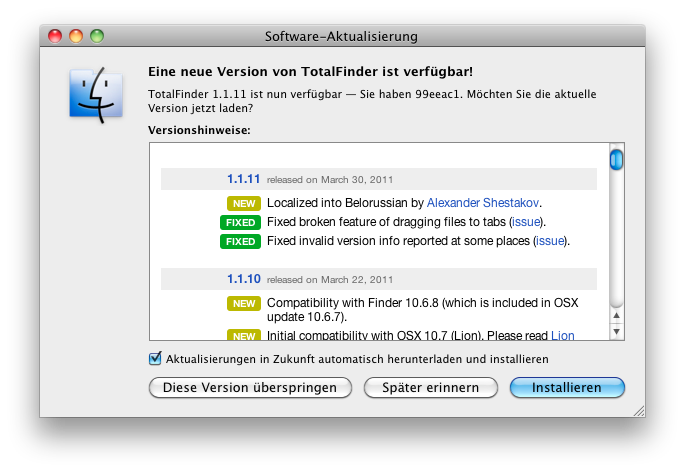This screenshot has height=472, width=685.
Task: Click the window resize grip corner
Action: pos(637,409)
